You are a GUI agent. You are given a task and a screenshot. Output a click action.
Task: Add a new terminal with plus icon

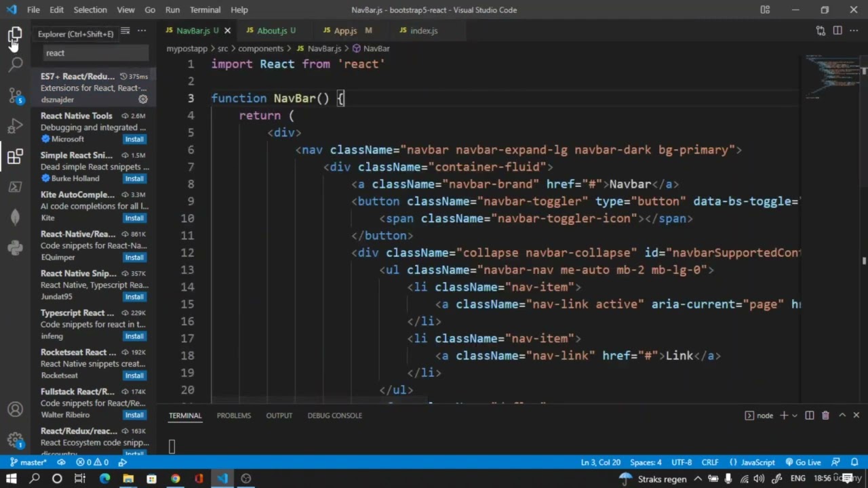(784, 415)
